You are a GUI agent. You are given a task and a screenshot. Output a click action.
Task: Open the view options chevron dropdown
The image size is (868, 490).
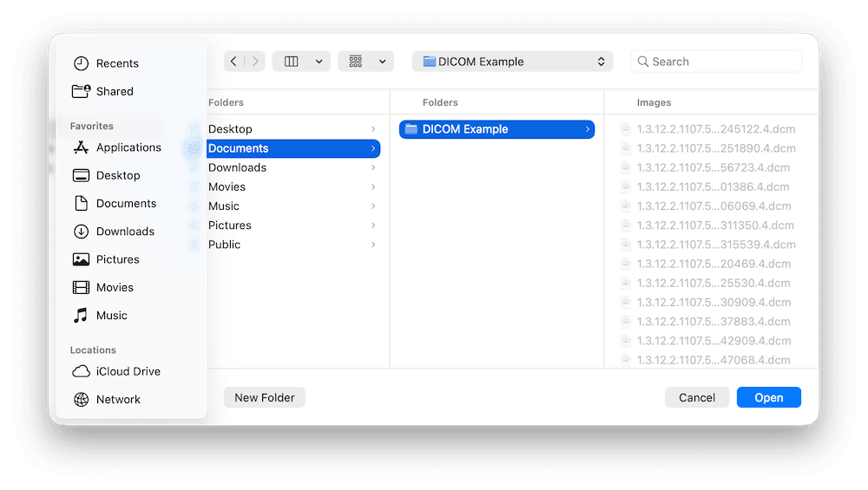point(319,62)
